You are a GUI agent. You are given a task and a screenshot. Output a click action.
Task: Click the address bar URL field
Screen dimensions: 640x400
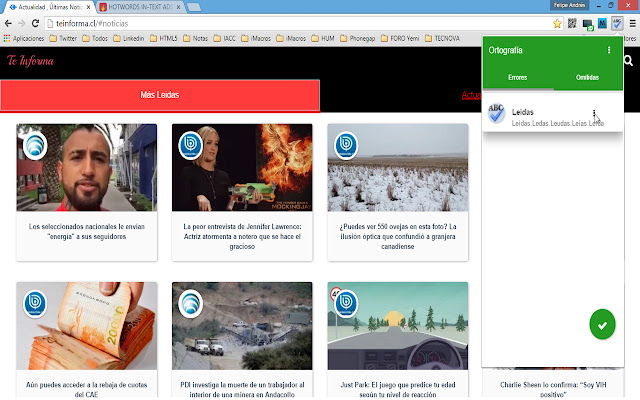300,24
